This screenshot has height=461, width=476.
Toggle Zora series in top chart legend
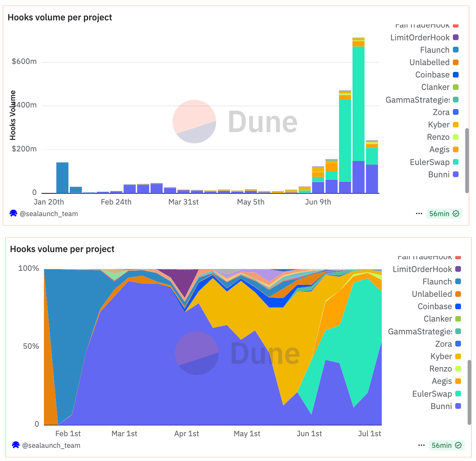click(445, 112)
